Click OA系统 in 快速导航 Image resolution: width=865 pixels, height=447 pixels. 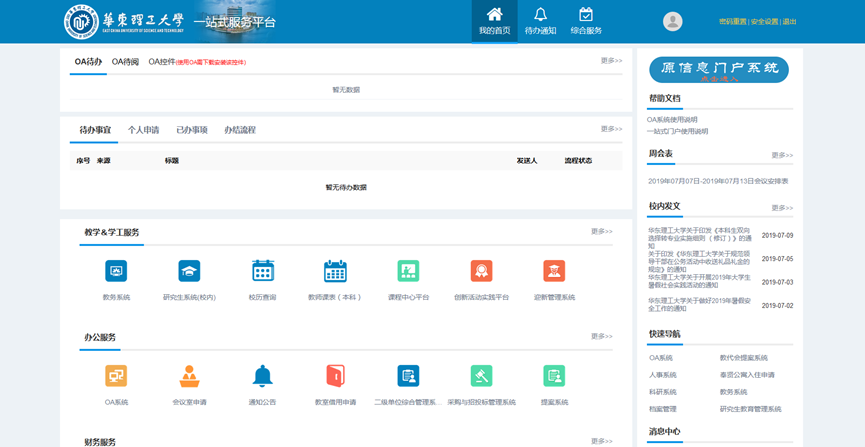(661, 358)
